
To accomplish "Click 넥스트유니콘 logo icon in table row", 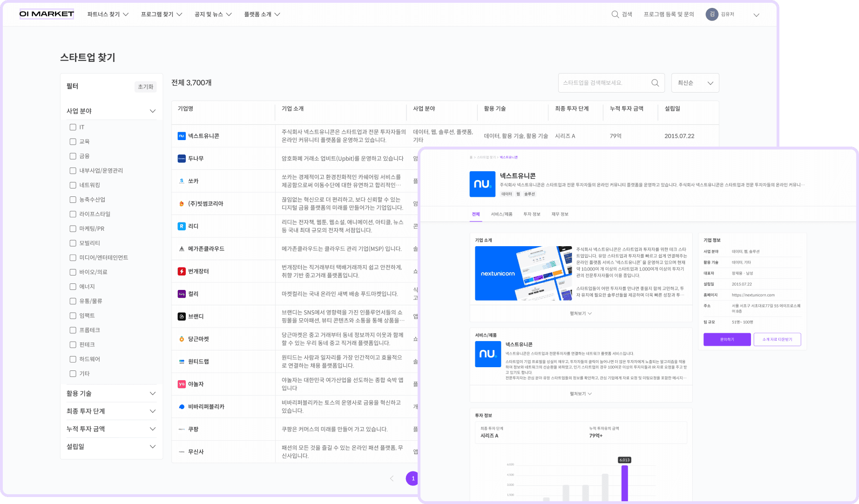I will tap(182, 136).
